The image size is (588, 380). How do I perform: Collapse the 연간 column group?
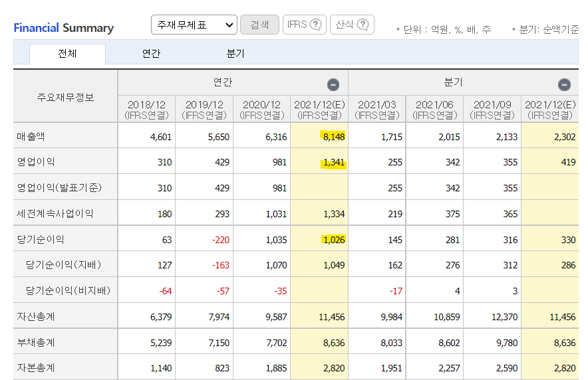pyautogui.click(x=333, y=84)
